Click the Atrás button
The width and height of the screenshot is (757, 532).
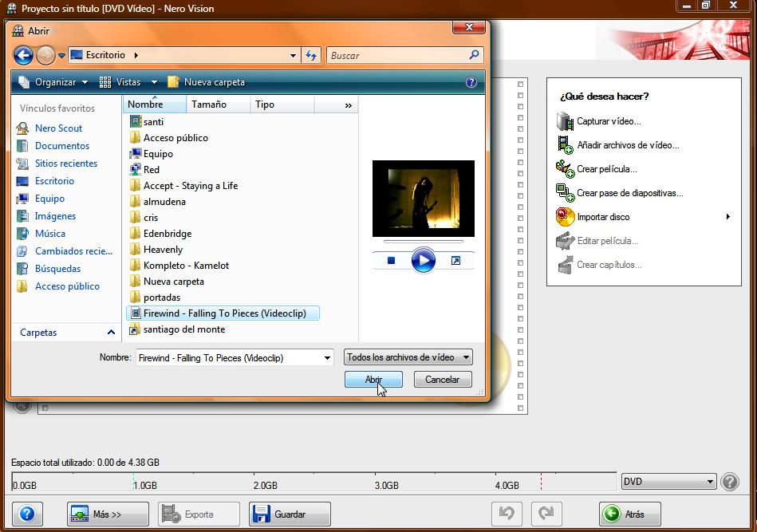pyautogui.click(x=630, y=514)
